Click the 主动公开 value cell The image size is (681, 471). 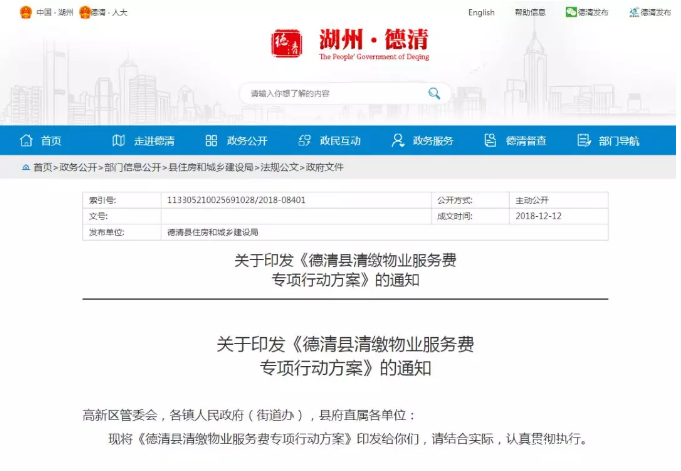click(559, 200)
